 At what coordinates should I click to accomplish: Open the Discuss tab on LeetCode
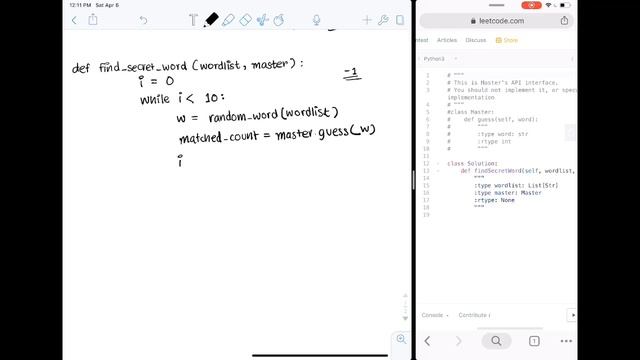pyautogui.click(x=476, y=40)
